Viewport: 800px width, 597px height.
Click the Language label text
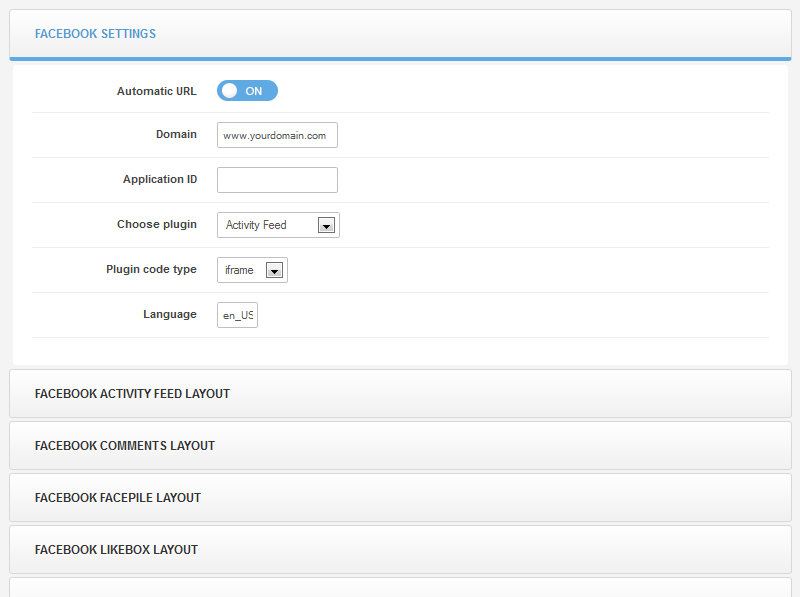tap(169, 315)
